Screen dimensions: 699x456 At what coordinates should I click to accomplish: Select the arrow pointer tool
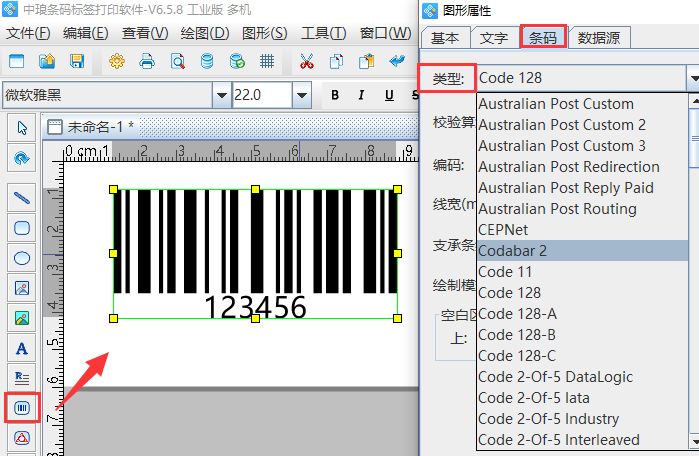[x=22, y=128]
